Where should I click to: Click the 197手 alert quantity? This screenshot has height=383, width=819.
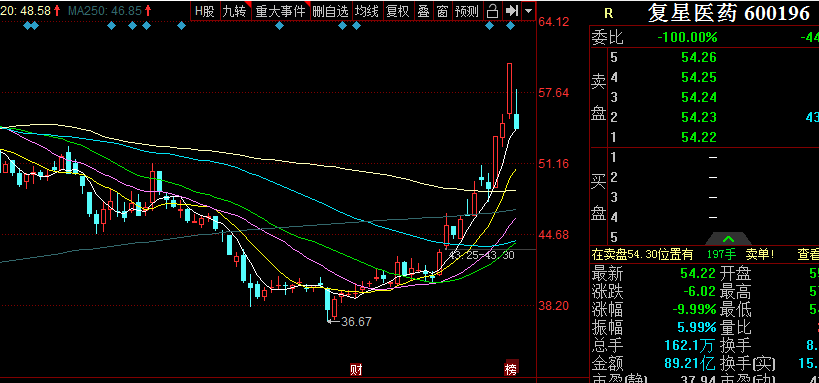721,254
